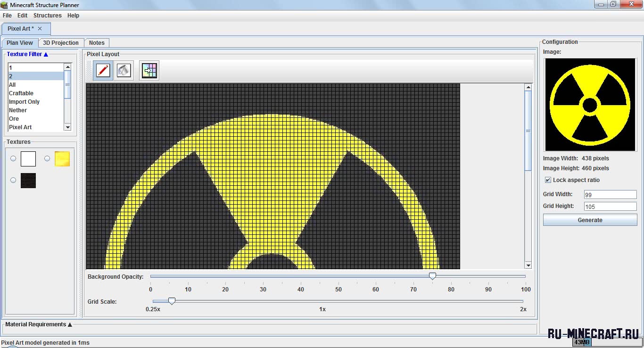Screen dimensions: 644x348
Task: Select filter '1' in texture list
Action: (36, 68)
